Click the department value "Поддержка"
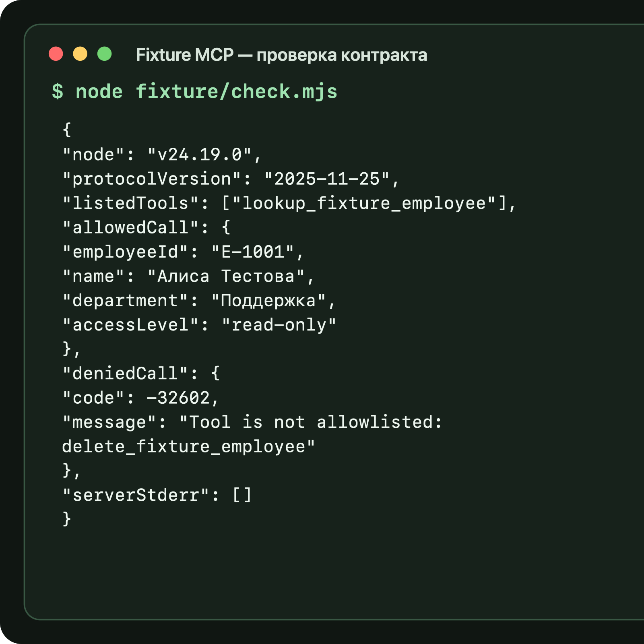 (268, 301)
